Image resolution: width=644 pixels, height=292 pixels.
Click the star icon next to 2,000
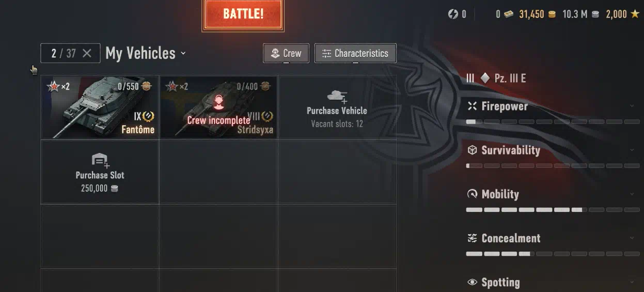[x=635, y=14]
